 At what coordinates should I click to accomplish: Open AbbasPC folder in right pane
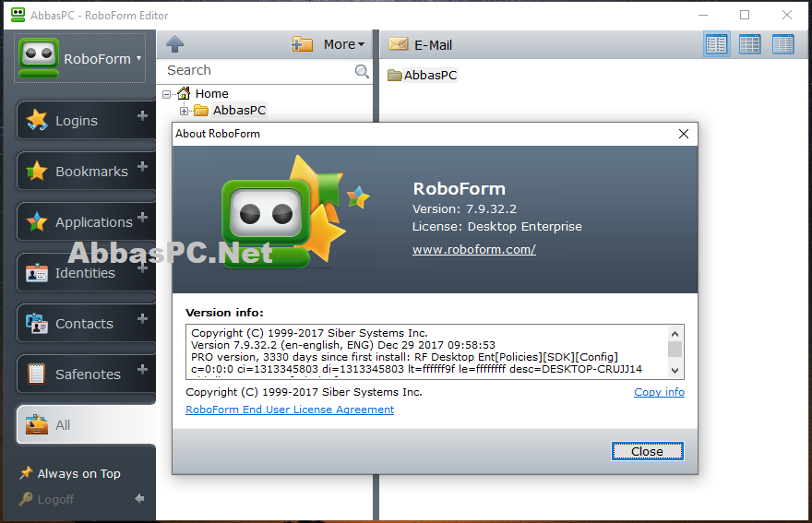[x=423, y=75]
